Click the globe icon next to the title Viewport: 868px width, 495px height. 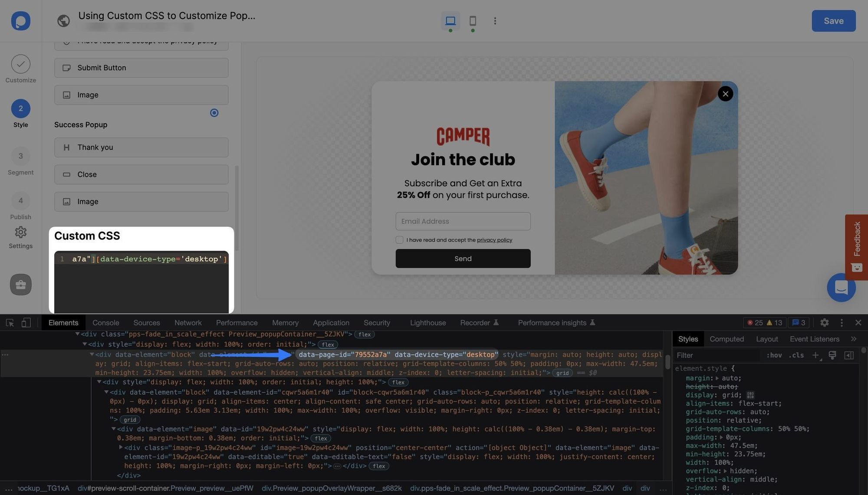[x=63, y=20]
